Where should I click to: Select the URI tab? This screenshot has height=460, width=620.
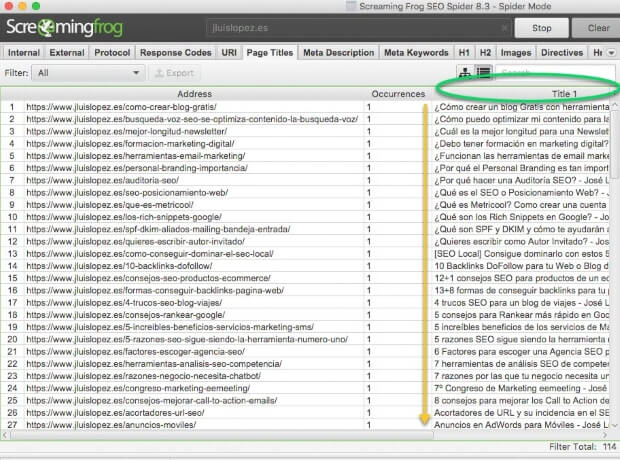point(229,53)
